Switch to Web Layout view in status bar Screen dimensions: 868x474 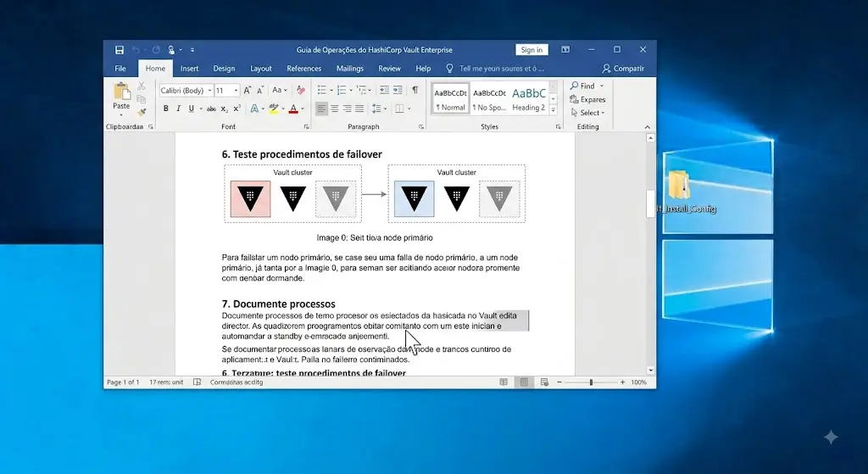(544, 382)
